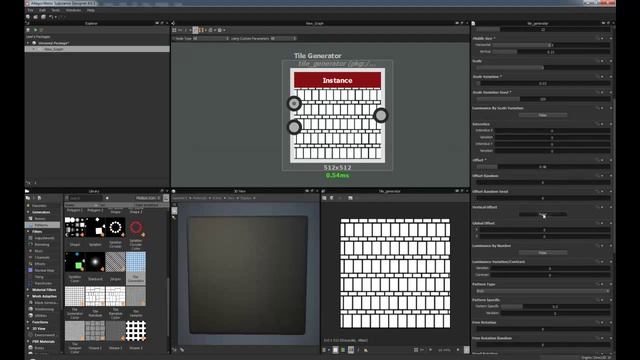
Task: Click the lower input connector of Tile Generator node
Action: 294,127
